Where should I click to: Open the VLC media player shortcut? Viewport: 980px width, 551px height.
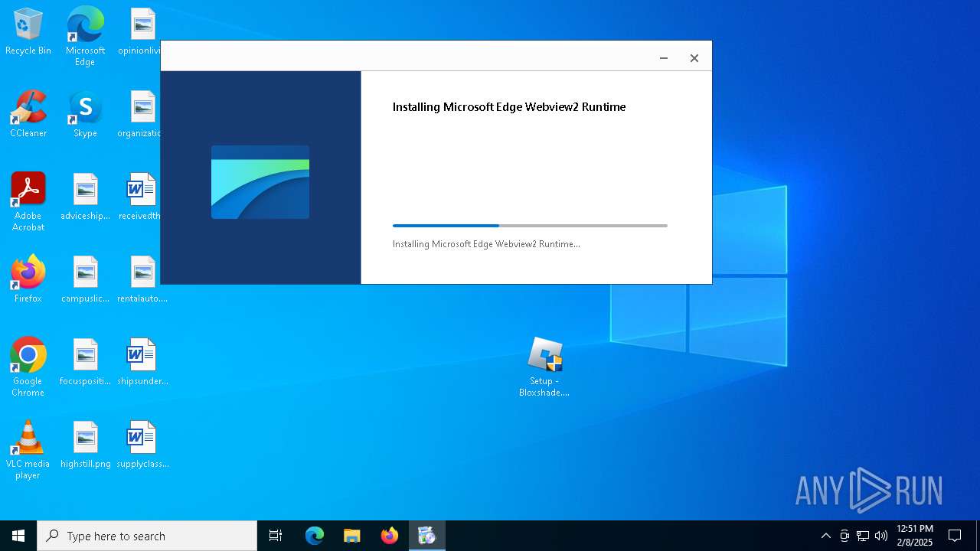(28, 450)
